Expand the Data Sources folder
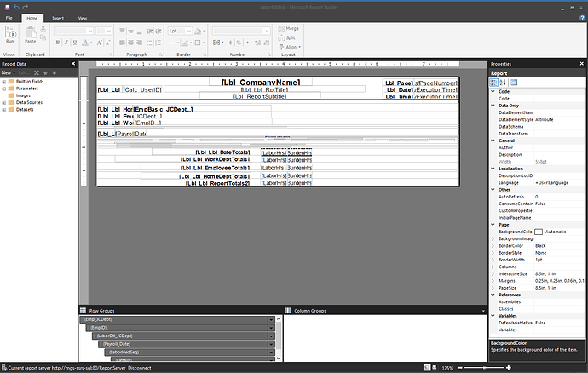Screen dimensions: 588x373 click(x=3, y=103)
